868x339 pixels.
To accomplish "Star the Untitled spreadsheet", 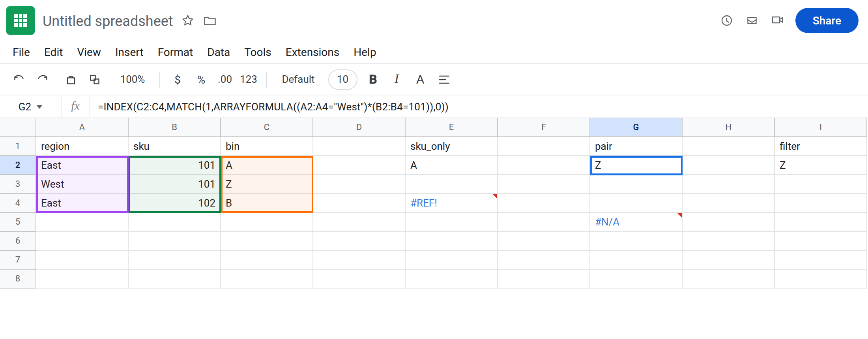I will 188,20.
